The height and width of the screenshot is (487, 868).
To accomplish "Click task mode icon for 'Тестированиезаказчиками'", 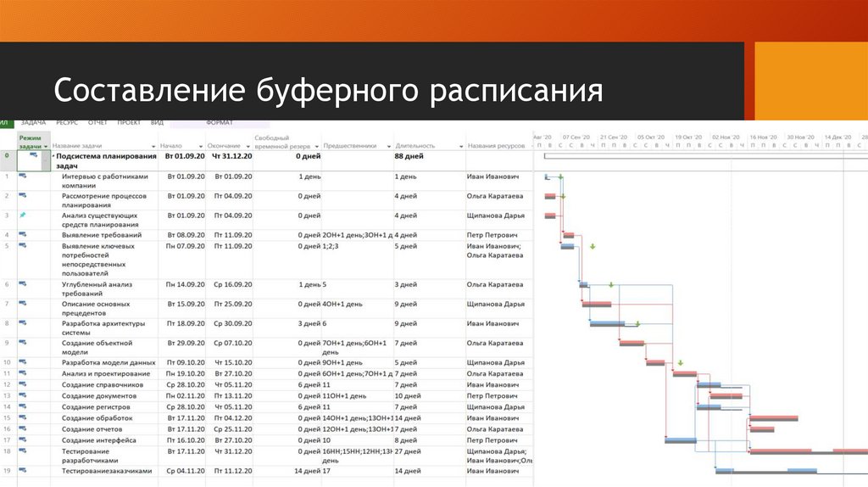I will click(x=23, y=470).
